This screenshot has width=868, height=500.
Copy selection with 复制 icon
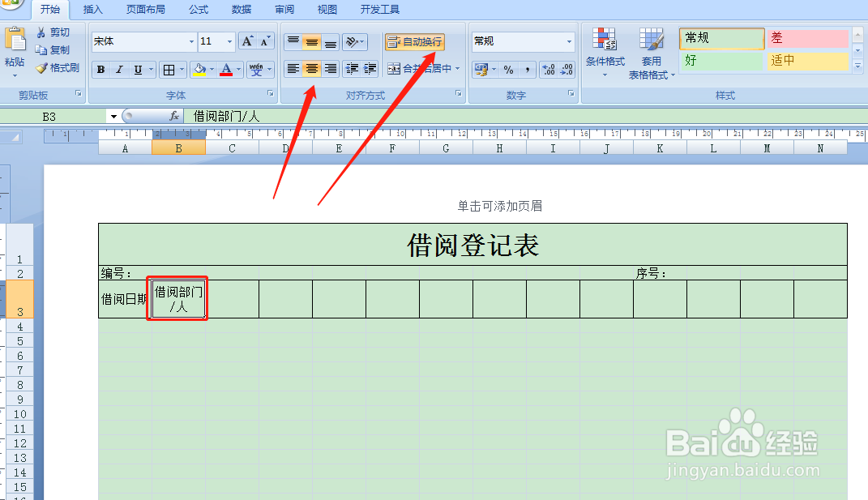click(x=53, y=50)
